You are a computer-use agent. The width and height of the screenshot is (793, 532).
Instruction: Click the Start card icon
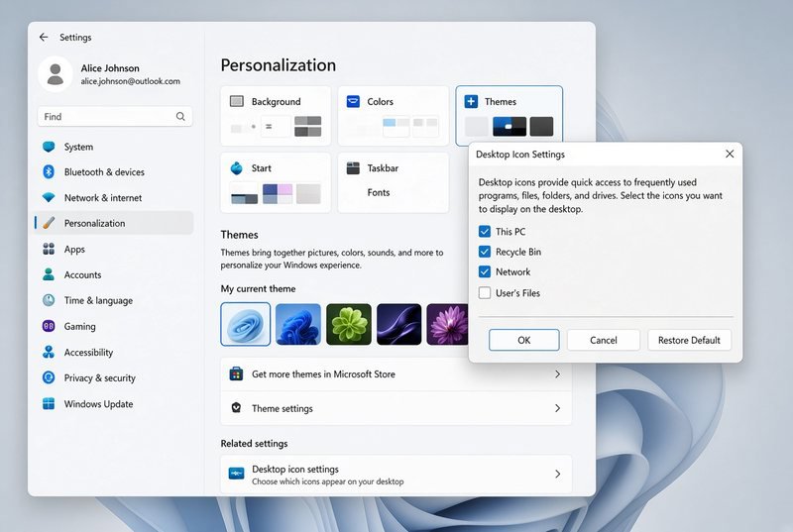click(237, 167)
